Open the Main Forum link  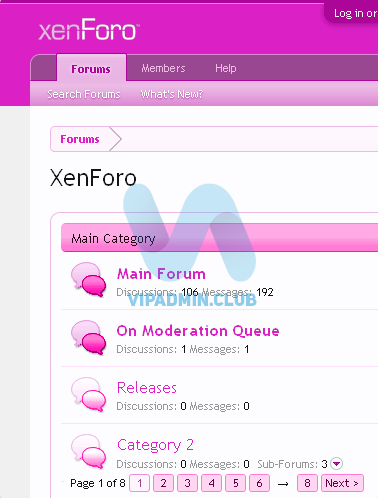pyautogui.click(x=161, y=274)
